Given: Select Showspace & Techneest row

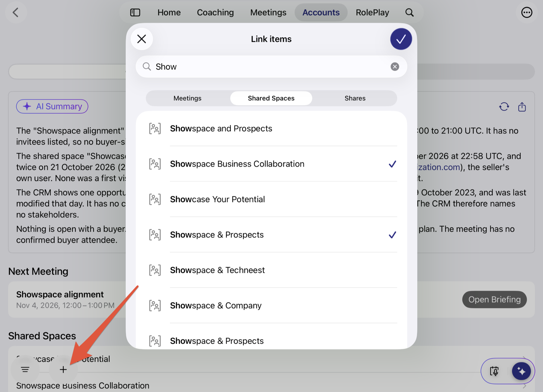Looking at the screenshot, I should pyautogui.click(x=271, y=270).
